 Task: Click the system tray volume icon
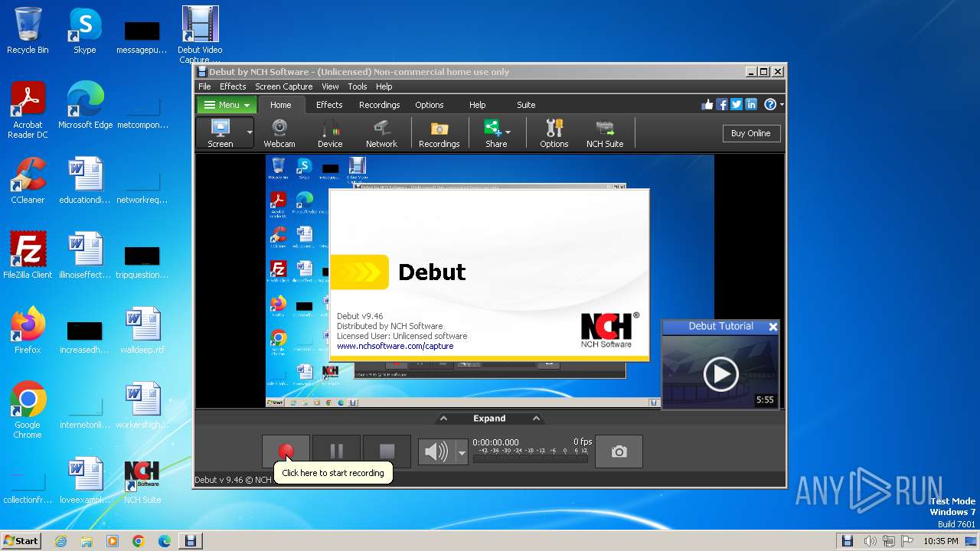point(871,541)
